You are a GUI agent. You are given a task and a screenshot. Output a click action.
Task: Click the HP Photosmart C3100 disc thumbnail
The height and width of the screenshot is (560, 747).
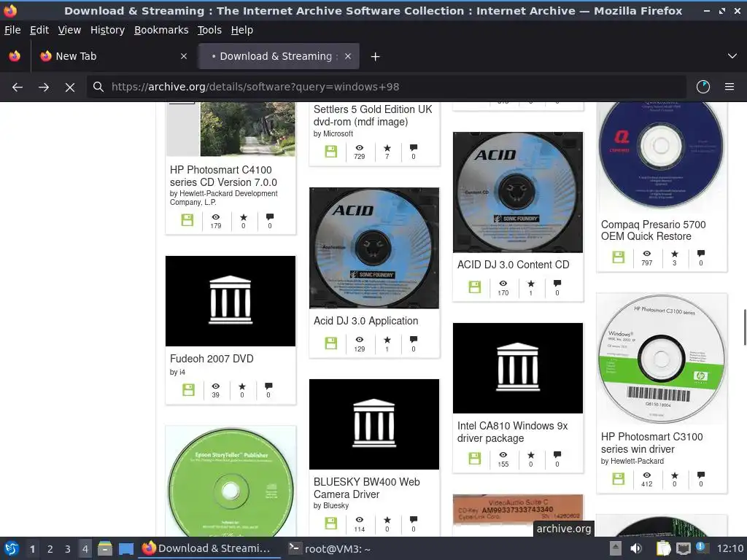(661, 359)
